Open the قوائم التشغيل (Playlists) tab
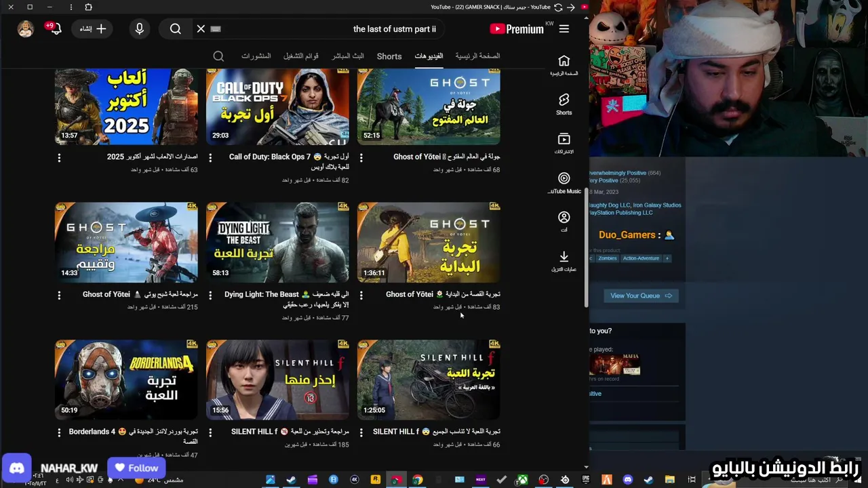Viewport: 868px width, 488px height. point(301,56)
